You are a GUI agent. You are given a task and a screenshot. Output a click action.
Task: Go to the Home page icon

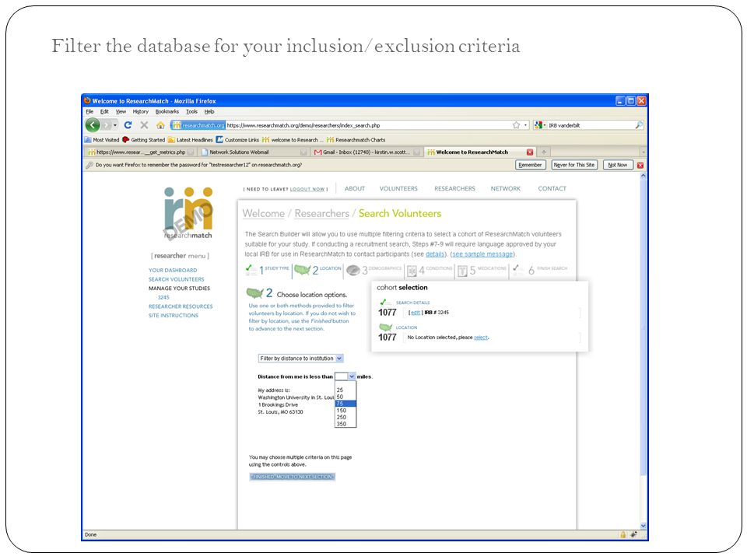(160, 125)
